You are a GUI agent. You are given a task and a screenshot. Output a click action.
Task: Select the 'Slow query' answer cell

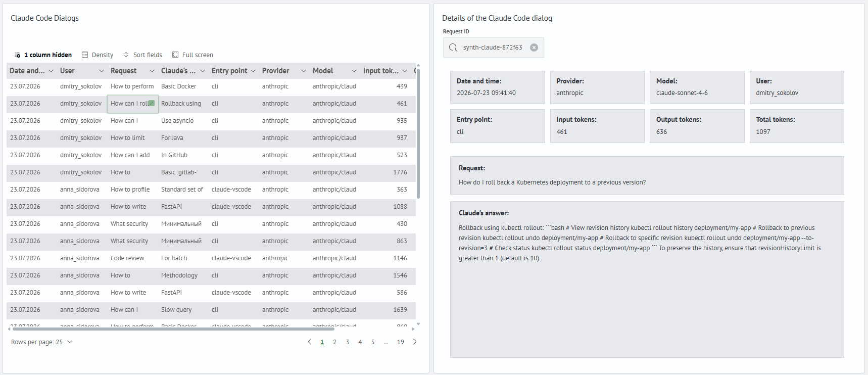(x=183, y=310)
